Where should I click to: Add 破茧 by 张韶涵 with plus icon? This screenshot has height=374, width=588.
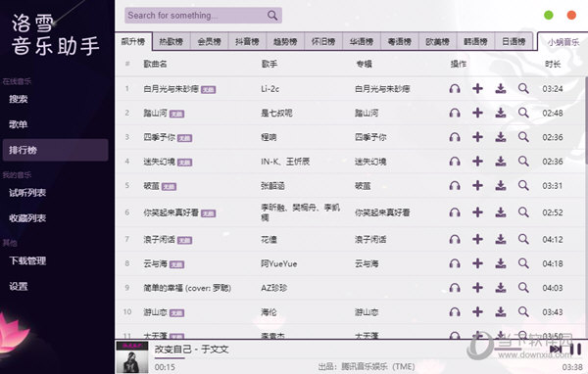click(x=477, y=185)
